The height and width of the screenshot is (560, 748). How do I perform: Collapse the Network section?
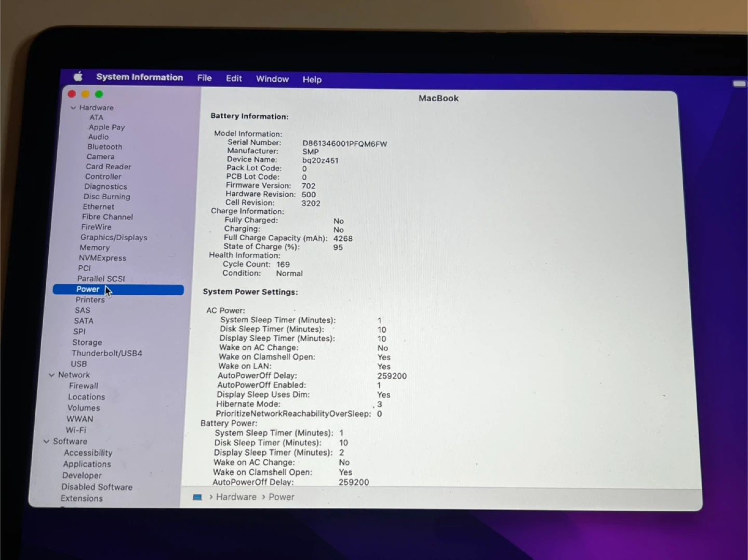pos(51,375)
